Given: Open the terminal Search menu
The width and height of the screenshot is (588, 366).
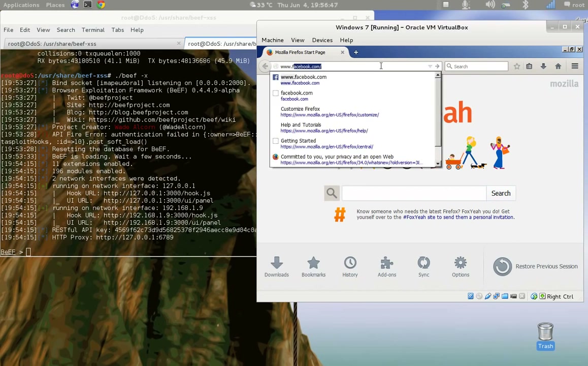Looking at the screenshot, I should click(x=66, y=30).
